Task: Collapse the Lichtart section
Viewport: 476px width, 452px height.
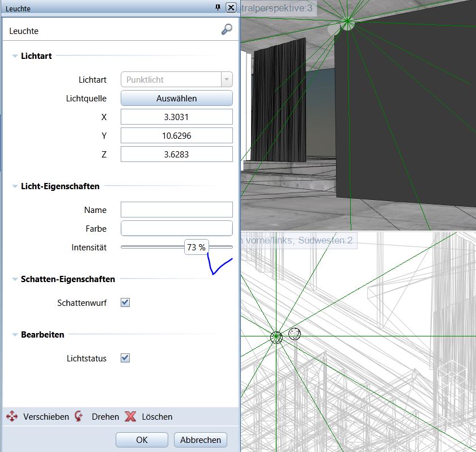Action: click(x=15, y=56)
